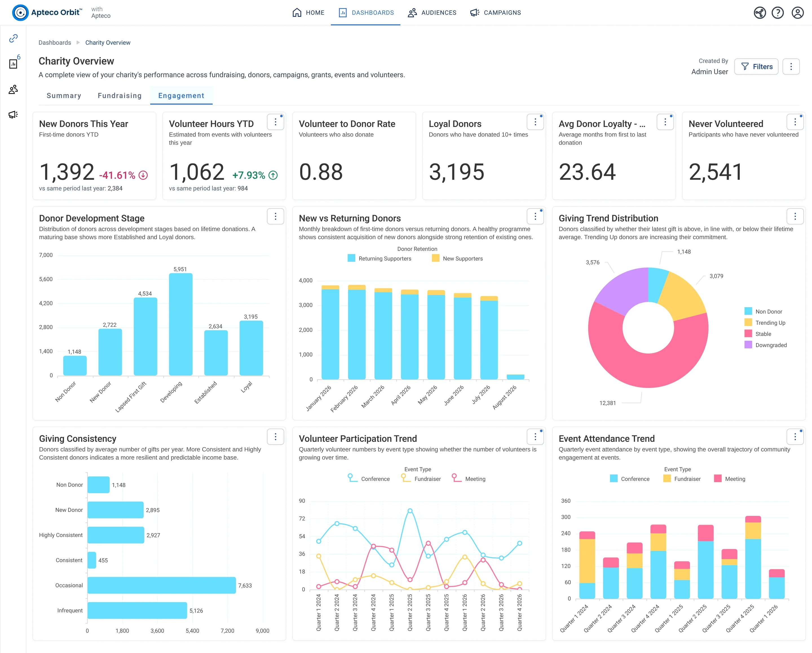Click the link icon in left sidebar
The image size is (812, 653).
pyautogui.click(x=13, y=38)
